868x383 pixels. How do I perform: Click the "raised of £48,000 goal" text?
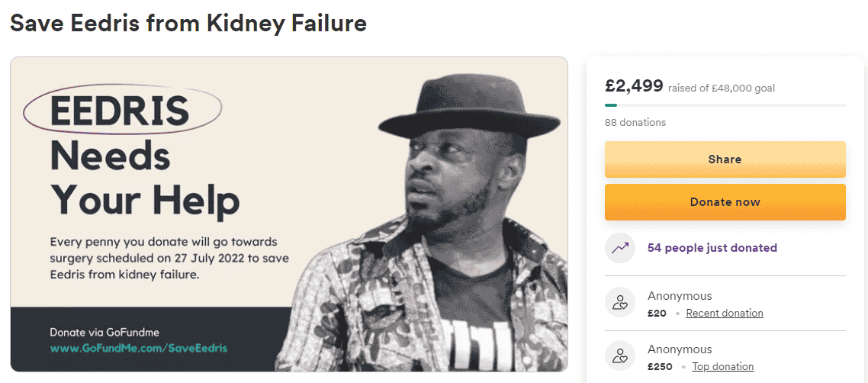[x=721, y=88]
